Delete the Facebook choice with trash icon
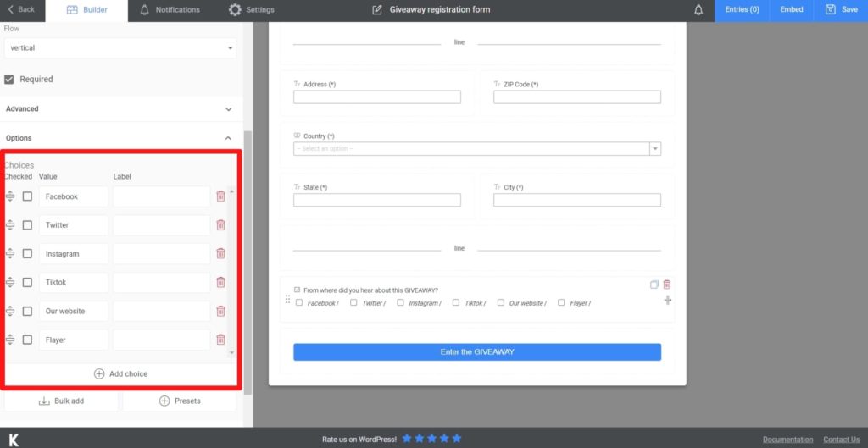Screen dimensions: 868x448 pyautogui.click(x=220, y=196)
